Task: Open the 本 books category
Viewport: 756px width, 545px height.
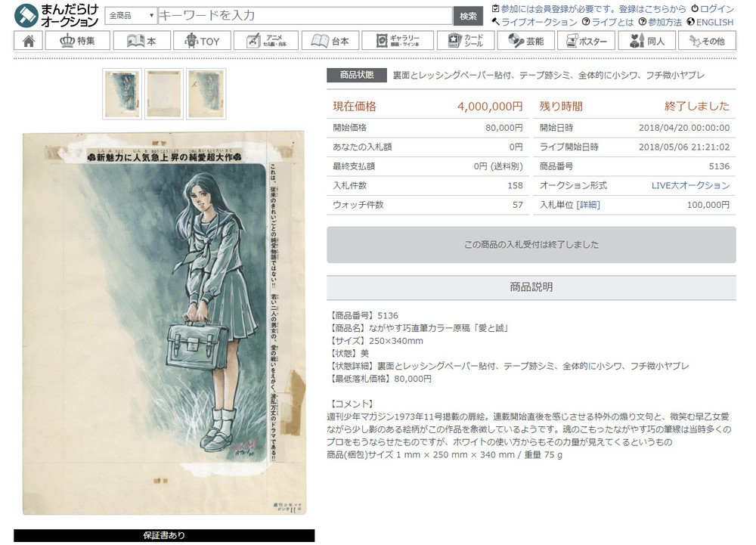Action: [142, 41]
